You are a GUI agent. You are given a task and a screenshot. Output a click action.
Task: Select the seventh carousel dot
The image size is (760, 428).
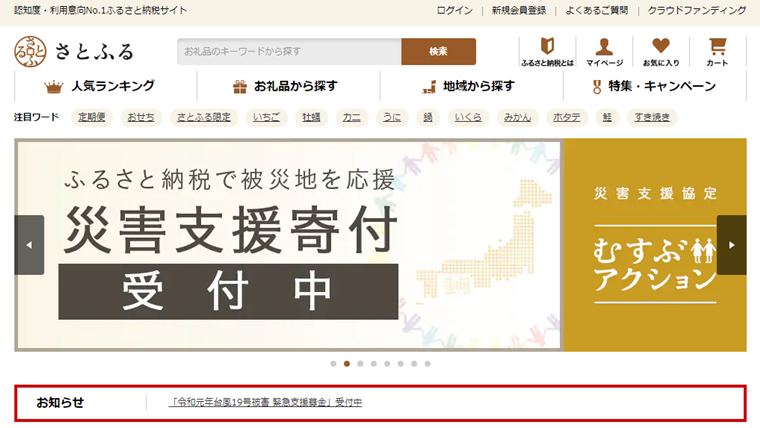click(414, 364)
